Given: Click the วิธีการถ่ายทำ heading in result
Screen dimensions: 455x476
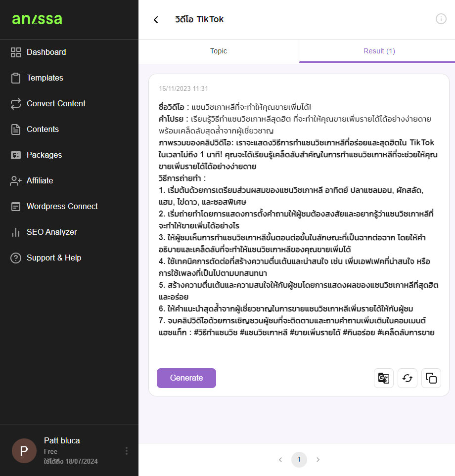Looking at the screenshot, I should coord(182,178).
